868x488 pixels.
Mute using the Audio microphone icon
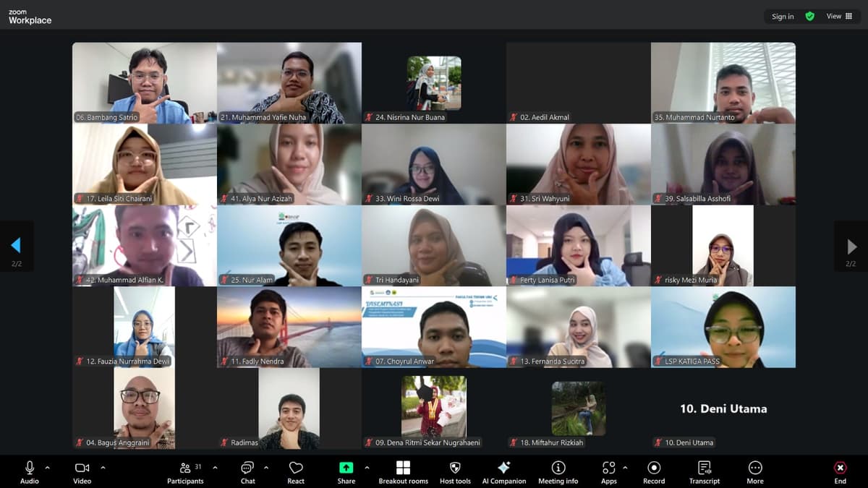30,468
